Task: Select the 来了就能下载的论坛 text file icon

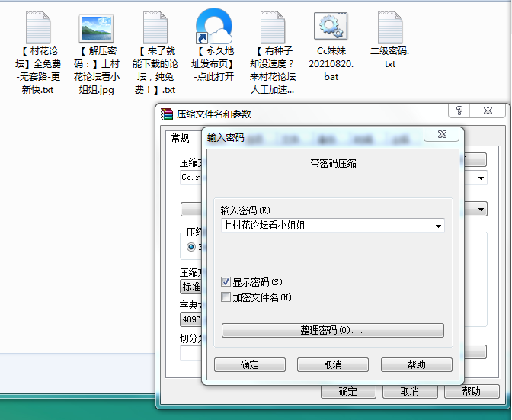Action: coord(155,28)
